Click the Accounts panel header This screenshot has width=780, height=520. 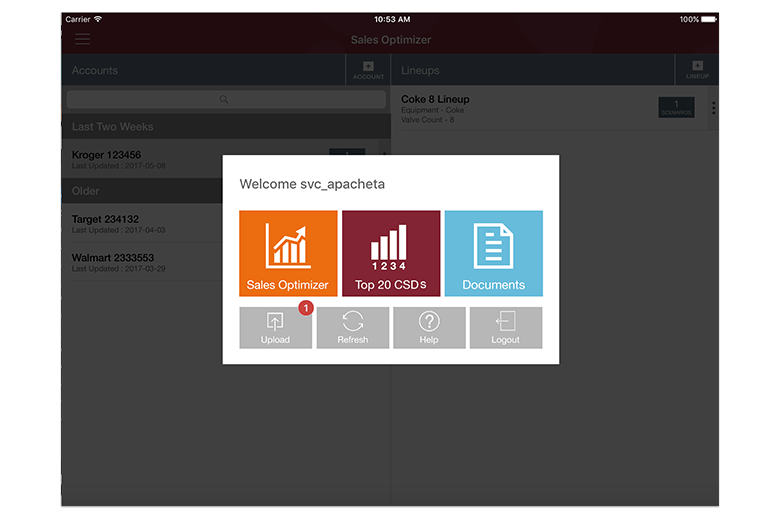pyautogui.click(x=203, y=70)
